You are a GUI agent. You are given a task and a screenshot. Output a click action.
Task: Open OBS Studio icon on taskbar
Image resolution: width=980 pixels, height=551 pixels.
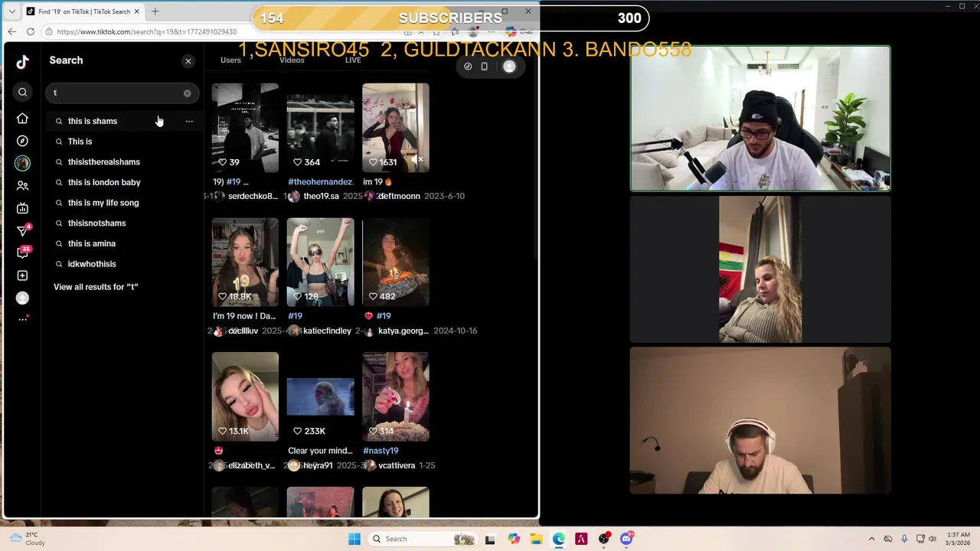[x=604, y=539]
